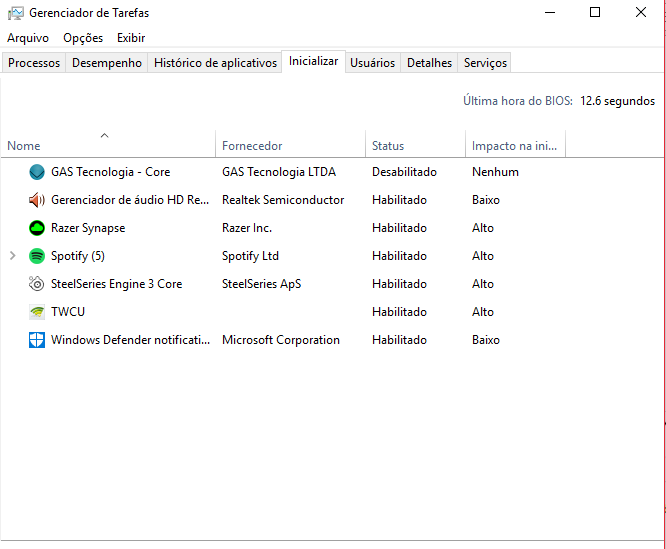Screen dimensions: 666x549
Task: Click the Realtek audio speaker icon
Action: (37, 200)
